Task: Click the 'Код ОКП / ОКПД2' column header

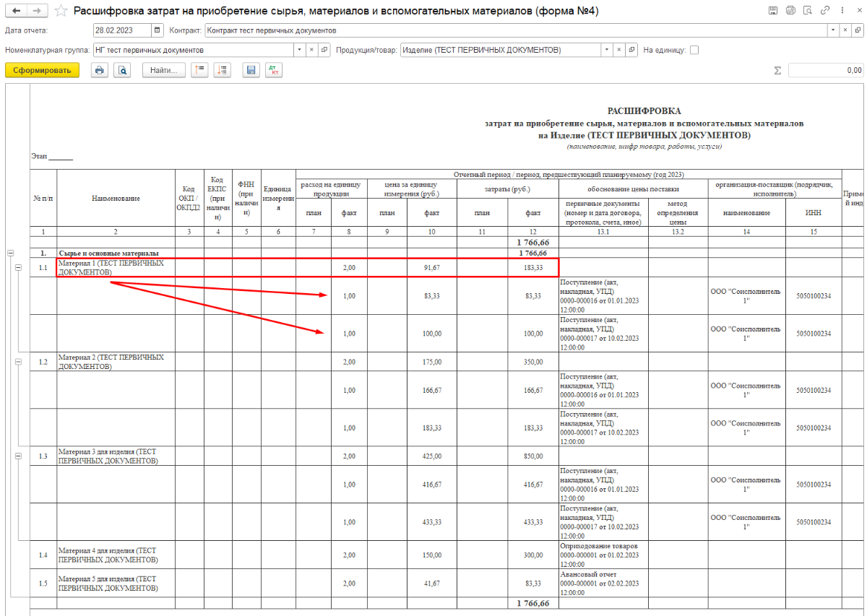Action: tap(189, 198)
